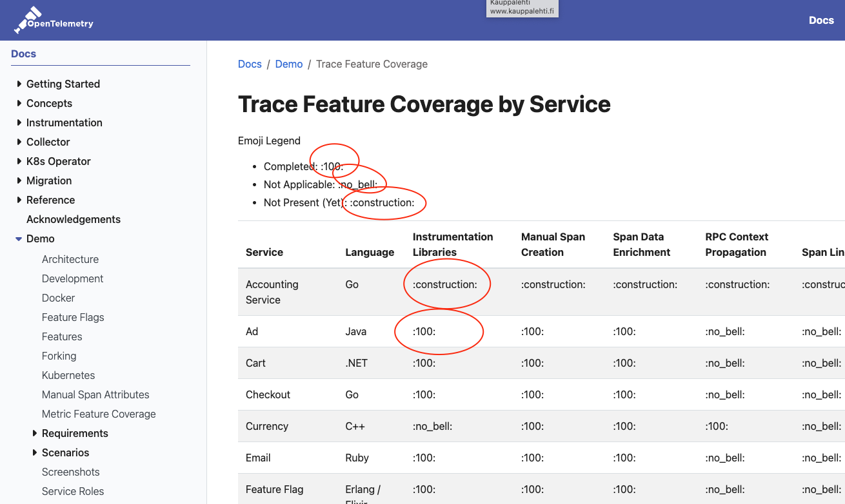Click the C++ language cell

pyautogui.click(x=354, y=426)
